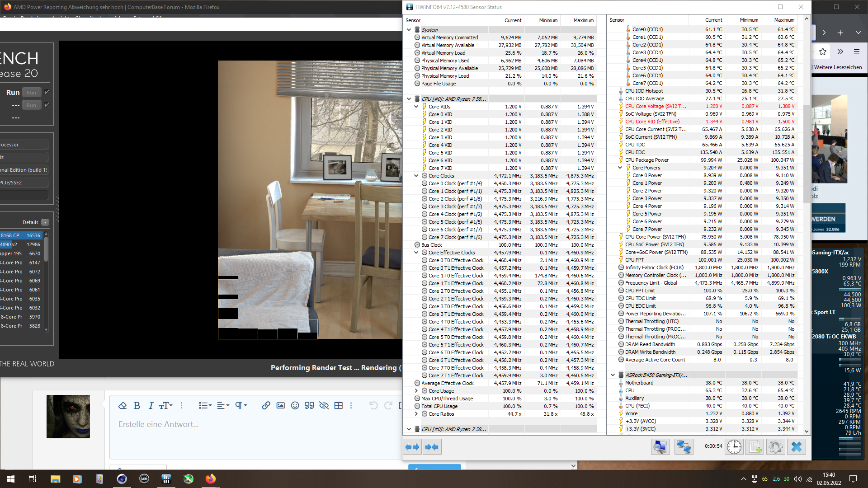Click the HWiNFO right sensor pane scrollbar
The image size is (868, 488).
(807, 154)
